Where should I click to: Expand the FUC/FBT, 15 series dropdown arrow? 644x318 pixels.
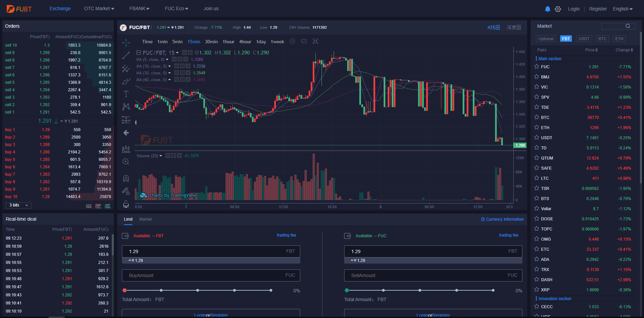[177, 53]
